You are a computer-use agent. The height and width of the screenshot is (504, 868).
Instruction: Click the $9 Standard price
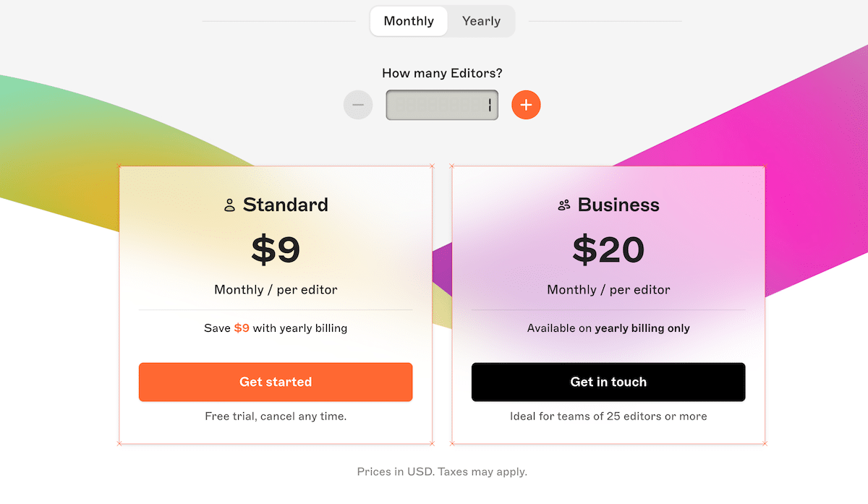point(276,249)
